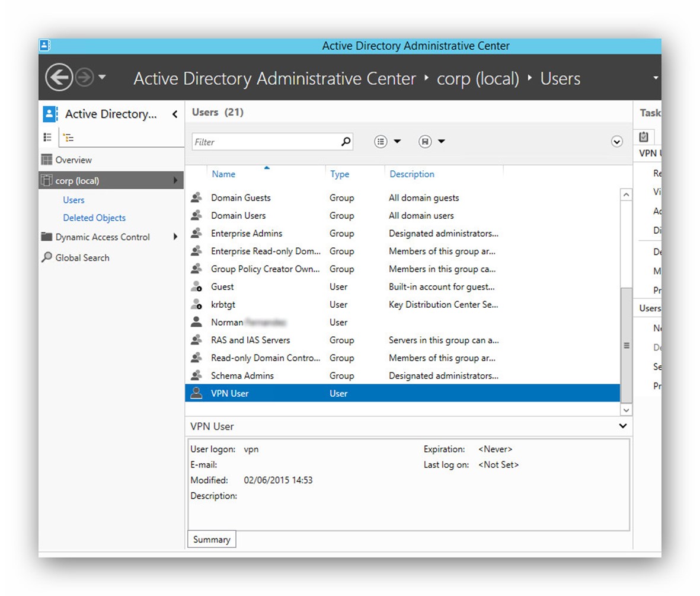Select the Enterprise Admins group icon

(x=196, y=233)
